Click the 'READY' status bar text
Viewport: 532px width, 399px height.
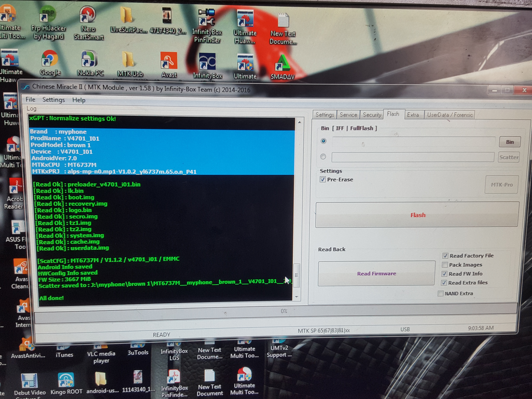(161, 335)
